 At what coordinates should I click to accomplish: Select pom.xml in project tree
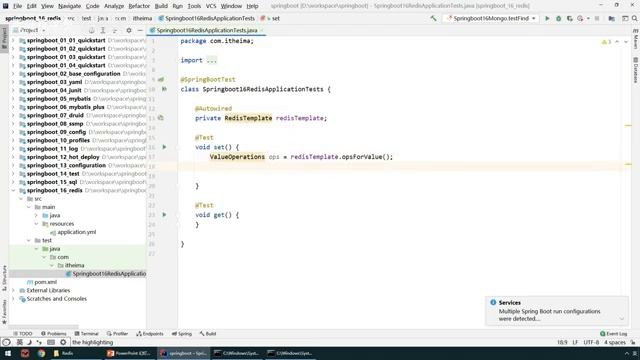42,282
